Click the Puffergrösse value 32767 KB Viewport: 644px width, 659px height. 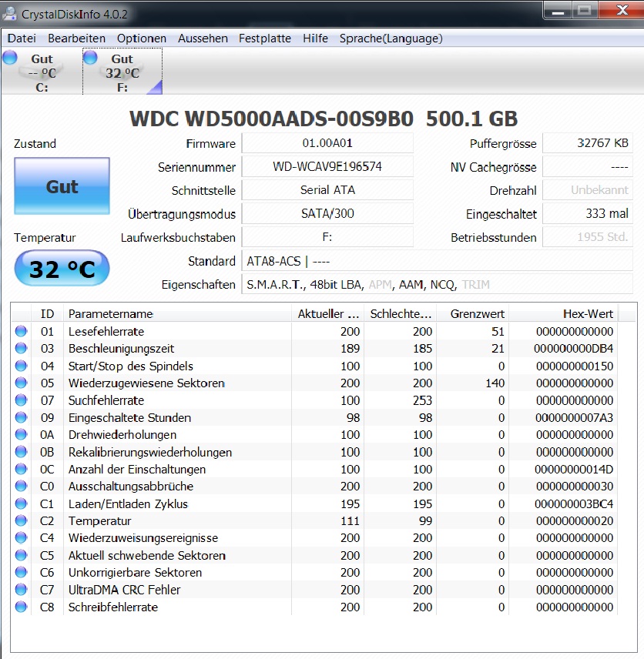[x=588, y=143]
